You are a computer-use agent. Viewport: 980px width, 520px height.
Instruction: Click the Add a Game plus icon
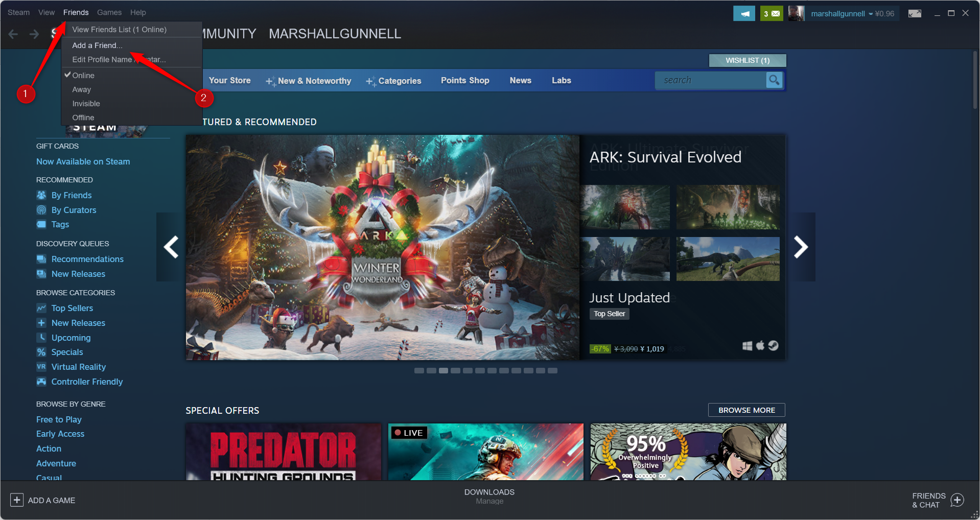pos(17,500)
